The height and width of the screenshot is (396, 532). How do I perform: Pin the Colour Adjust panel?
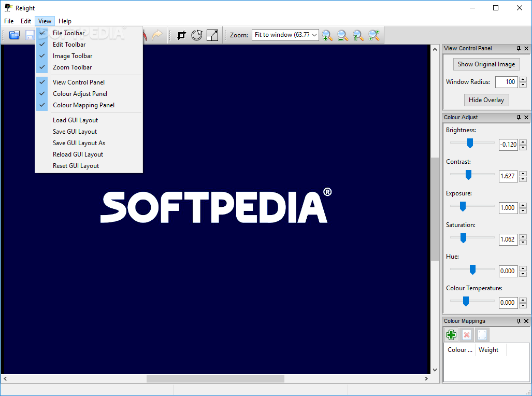519,117
